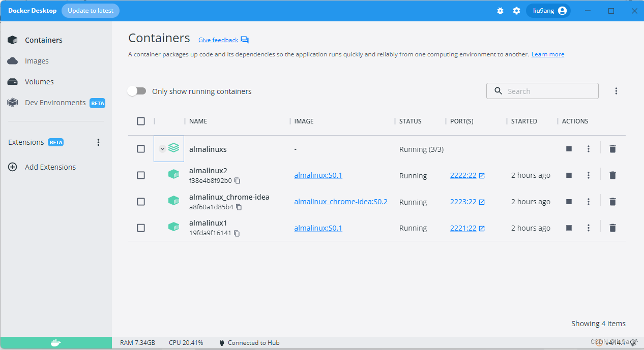Toggle Only show running containers switch

137,91
